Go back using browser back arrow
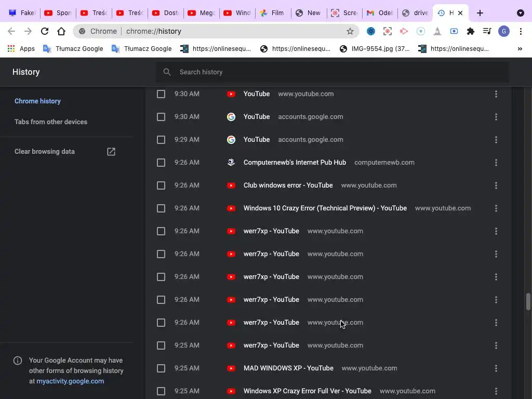Screen dimensions: 532x399 click(x=11, y=31)
